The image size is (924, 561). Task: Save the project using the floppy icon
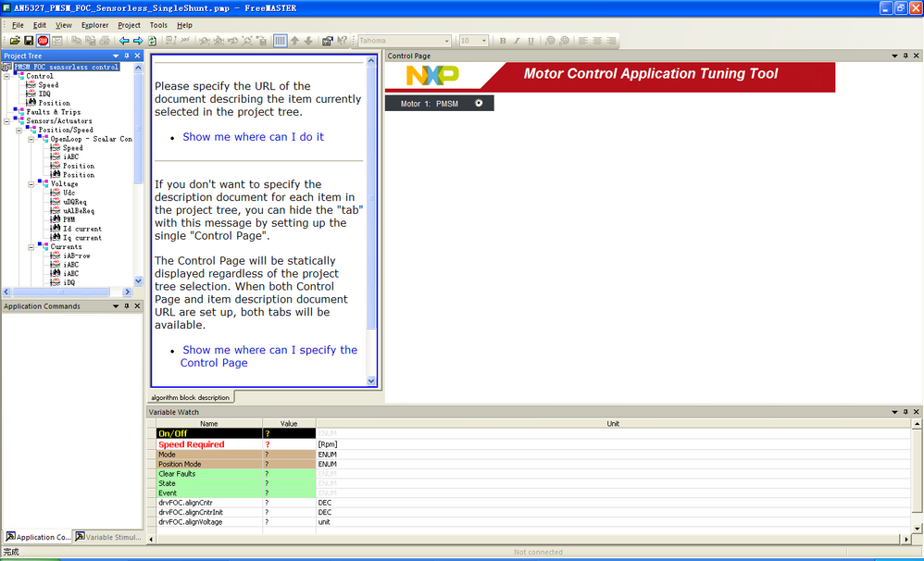point(29,41)
